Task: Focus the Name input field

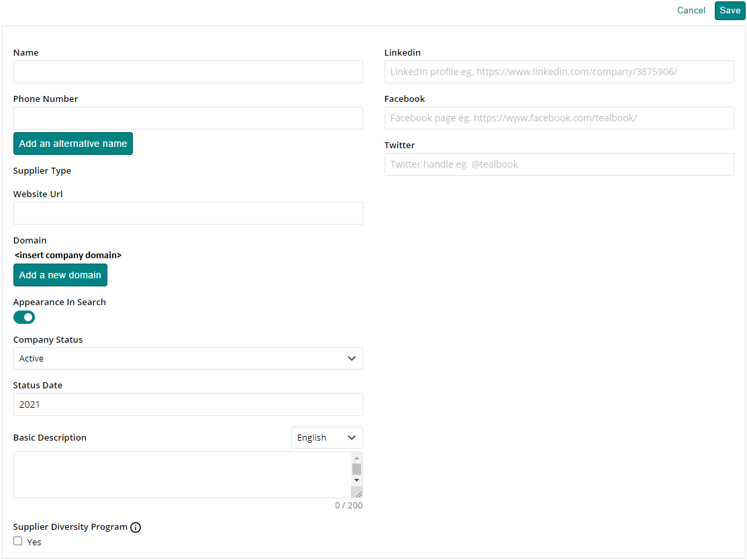Action: tap(188, 72)
